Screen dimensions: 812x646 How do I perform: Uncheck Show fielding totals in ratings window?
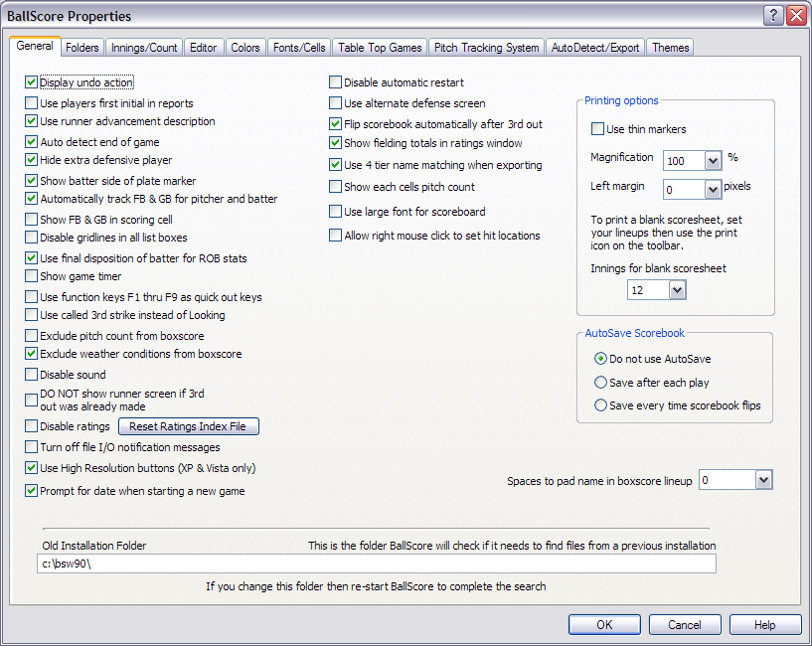(335, 143)
